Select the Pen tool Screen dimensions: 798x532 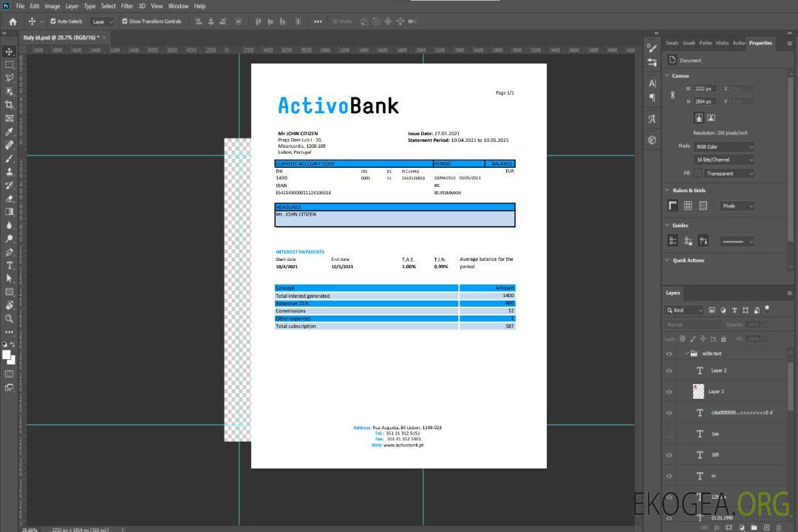point(9,252)
